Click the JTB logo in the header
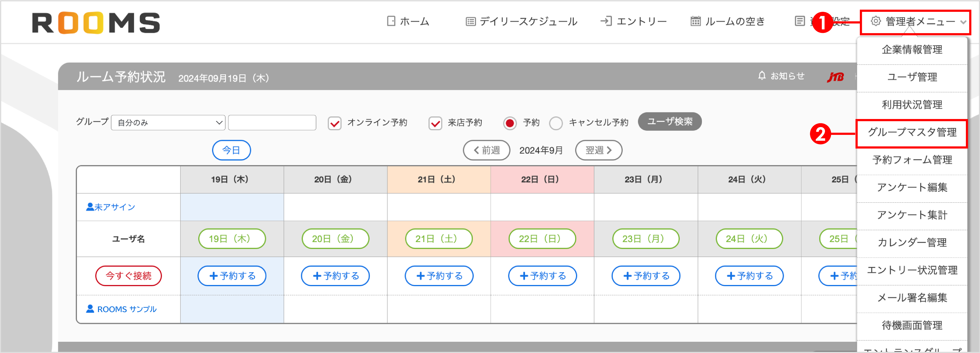 coord(835,77)
